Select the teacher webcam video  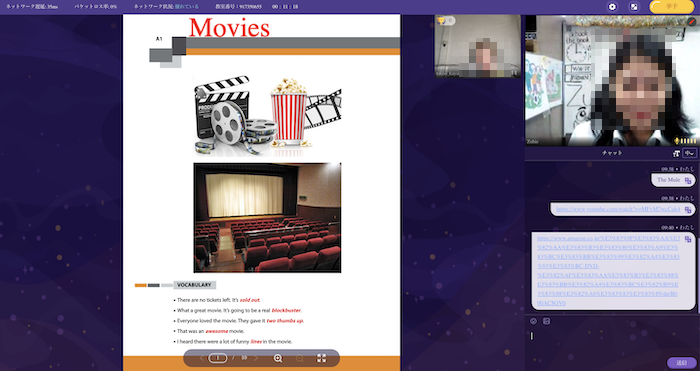click(612, 80)
